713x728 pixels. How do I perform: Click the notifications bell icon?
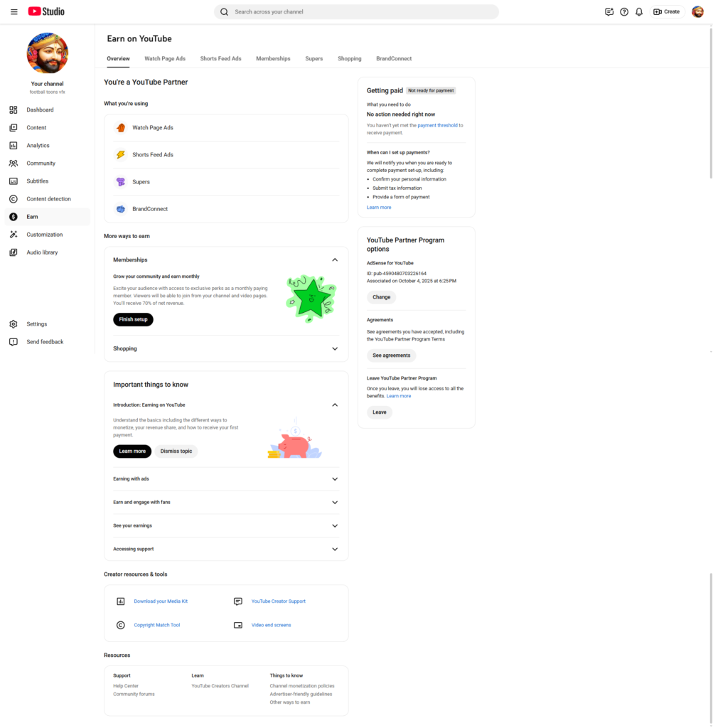[639, 12]
